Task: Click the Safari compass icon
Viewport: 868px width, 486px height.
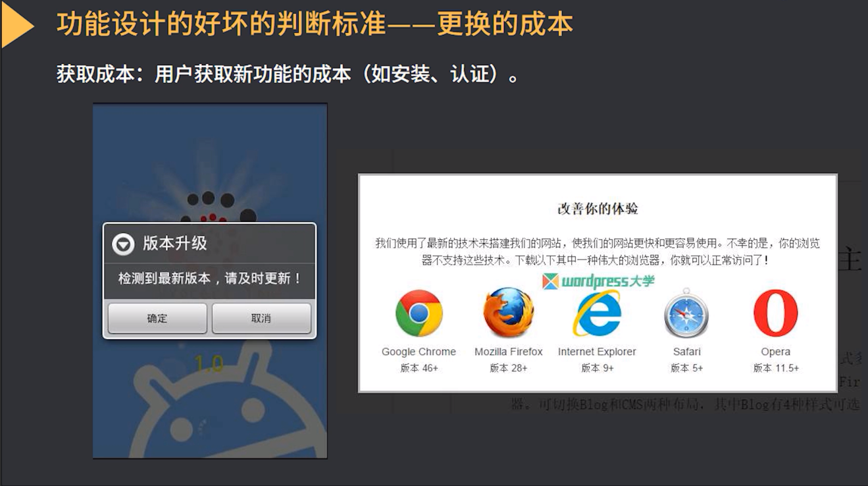Action: 686,313
